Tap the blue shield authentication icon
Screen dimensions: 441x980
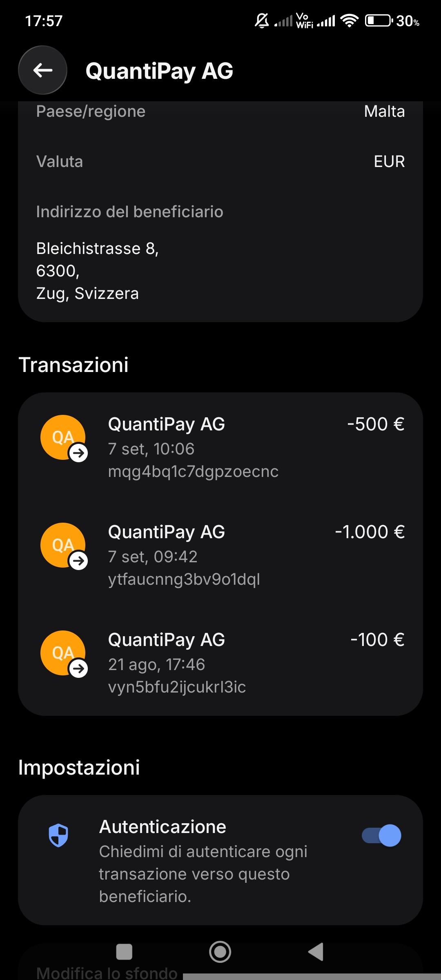pos(58,835)
